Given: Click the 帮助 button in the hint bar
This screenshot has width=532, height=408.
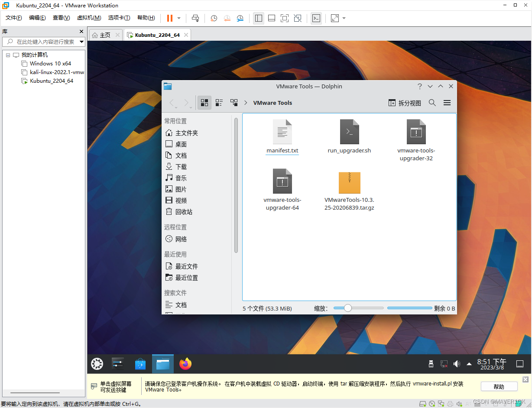Looking at the screenshot, I should pos(499,387).
